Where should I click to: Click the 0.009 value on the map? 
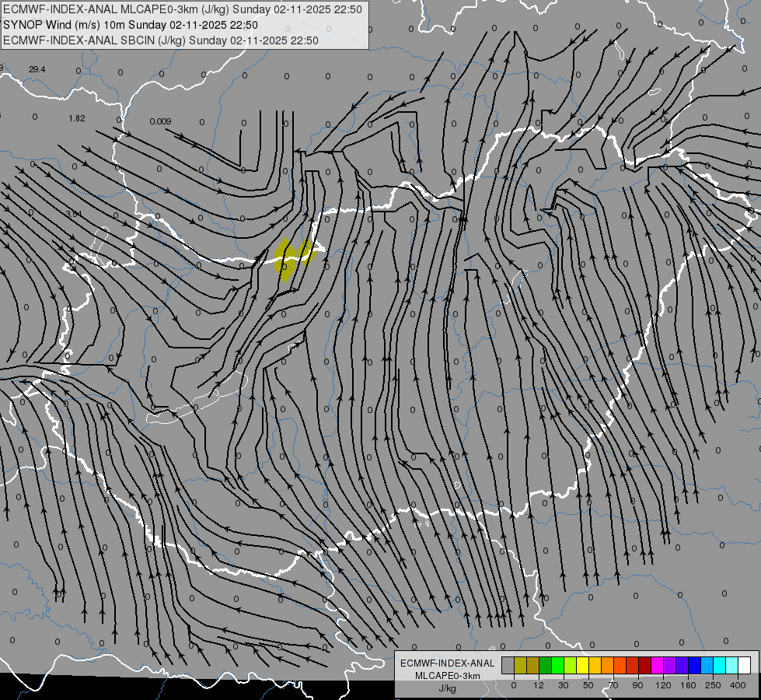(x=160, y=121)
